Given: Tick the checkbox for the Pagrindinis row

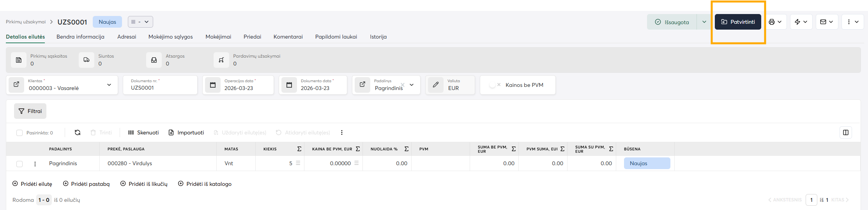Looking at the screenshot, I should coord(19,164).
